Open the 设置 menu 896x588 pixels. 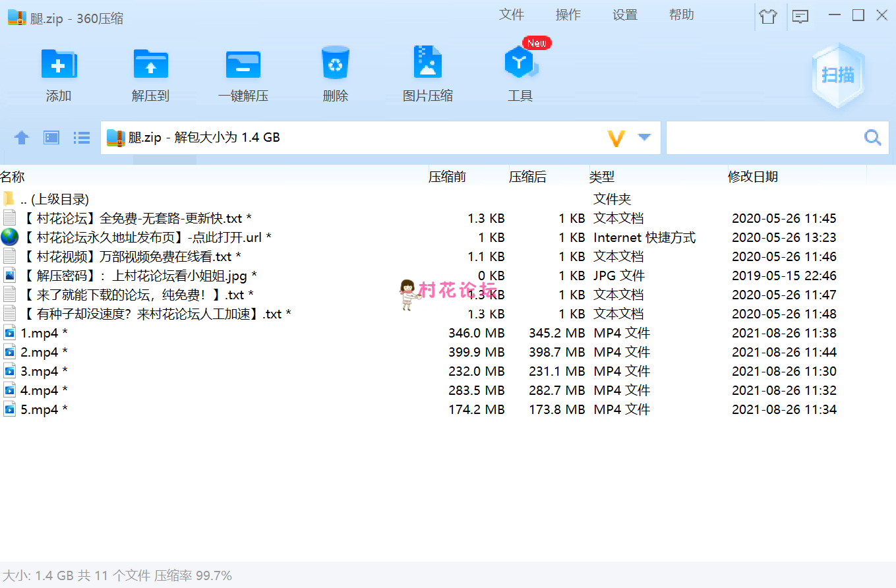[x=625, y=15]
